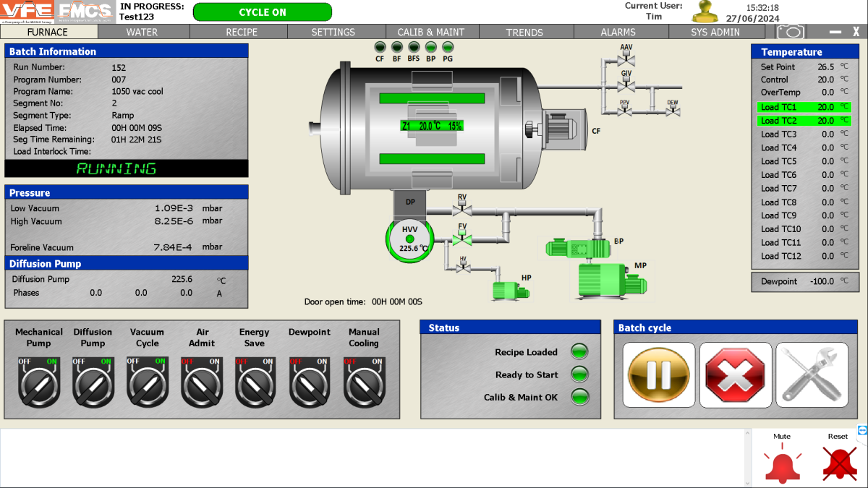Click the HVV high vacuum valve circle
The image size is (868, 488).
410,239
